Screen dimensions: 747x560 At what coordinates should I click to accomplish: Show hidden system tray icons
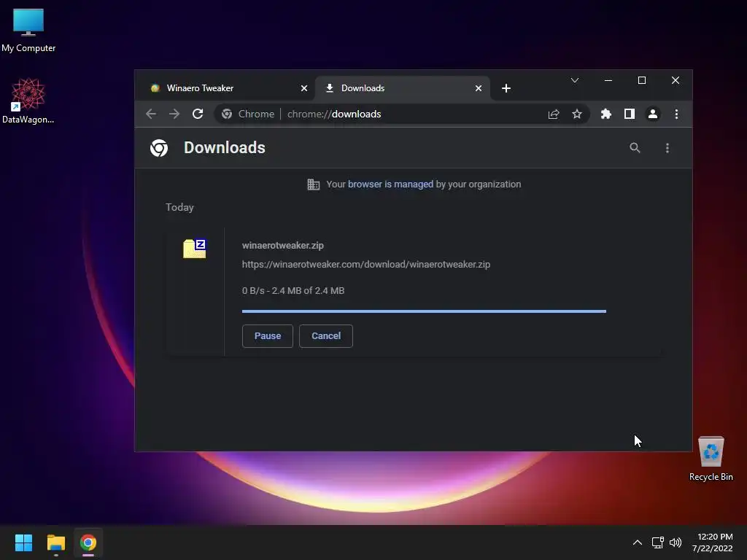637,542
